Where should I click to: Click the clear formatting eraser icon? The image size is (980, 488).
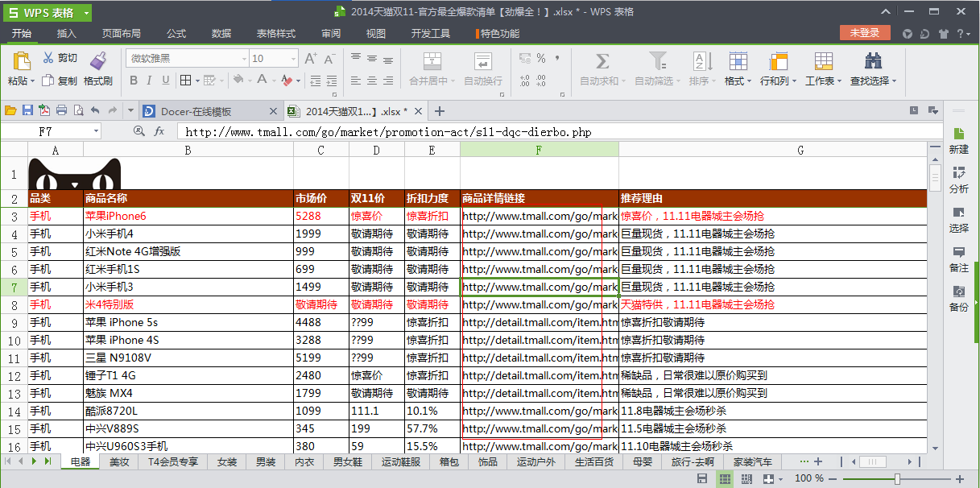(x=287, y=81)
